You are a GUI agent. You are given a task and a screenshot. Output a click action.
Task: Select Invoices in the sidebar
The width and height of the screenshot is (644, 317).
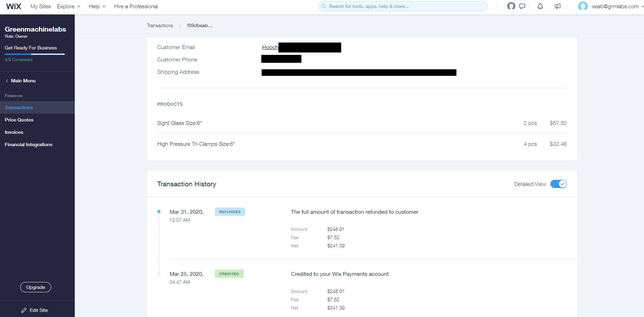coord(14,132)
